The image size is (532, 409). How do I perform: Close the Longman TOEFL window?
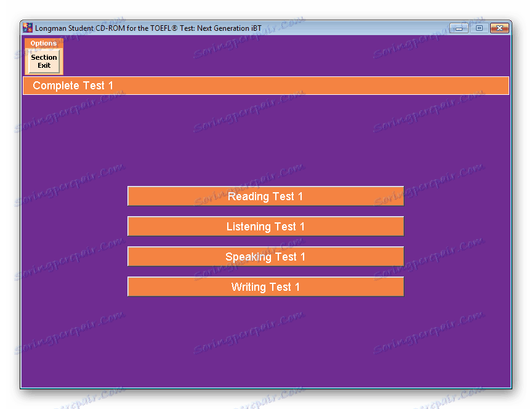(x=499, y=28)
